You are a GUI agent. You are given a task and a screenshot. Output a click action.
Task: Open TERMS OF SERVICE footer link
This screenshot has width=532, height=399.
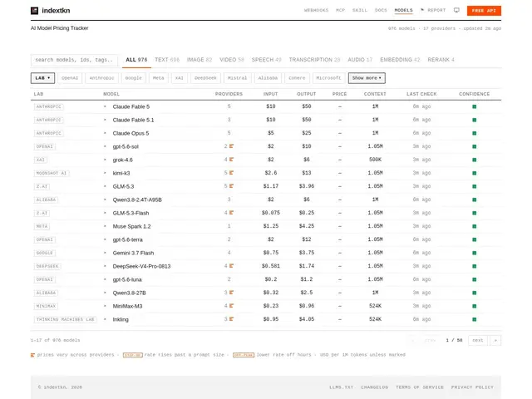420,387
